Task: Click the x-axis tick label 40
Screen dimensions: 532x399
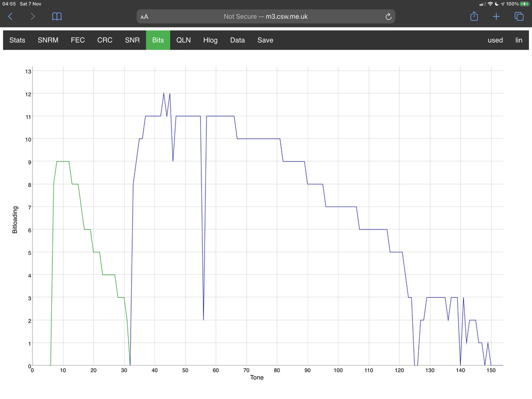Action: coord(155,370)
